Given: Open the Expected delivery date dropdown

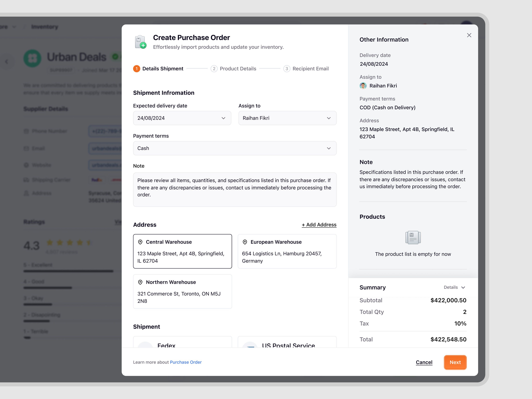Looking at the screenshot, I should tap(182, 118).
